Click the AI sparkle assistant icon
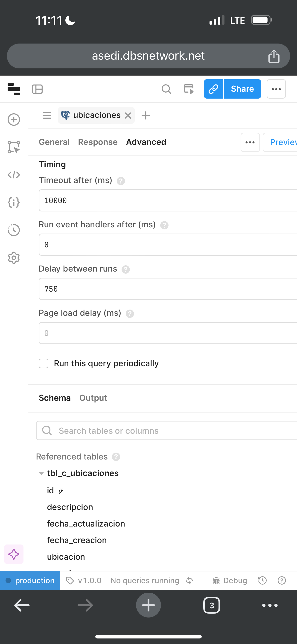The image size is (297, 644). 14,554
